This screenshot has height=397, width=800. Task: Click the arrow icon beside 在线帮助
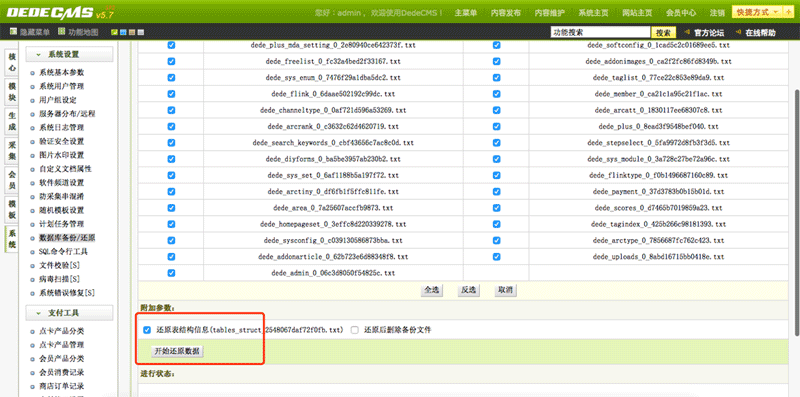pos(738,33)
